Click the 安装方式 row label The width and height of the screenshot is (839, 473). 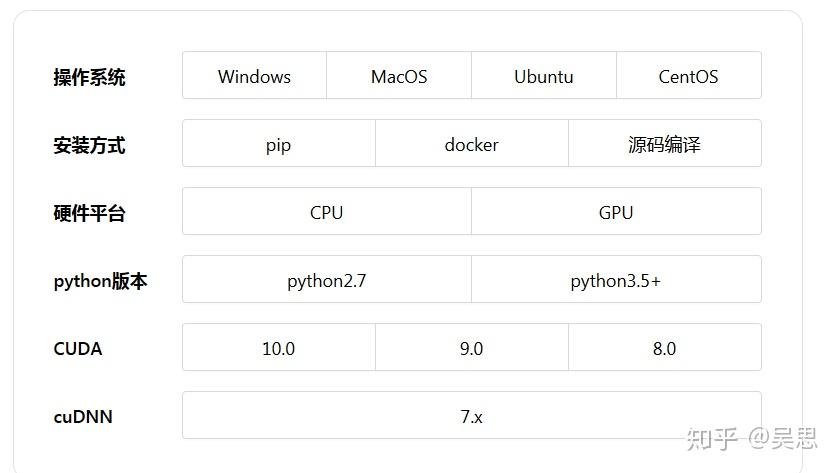click(x=89, y=145)
